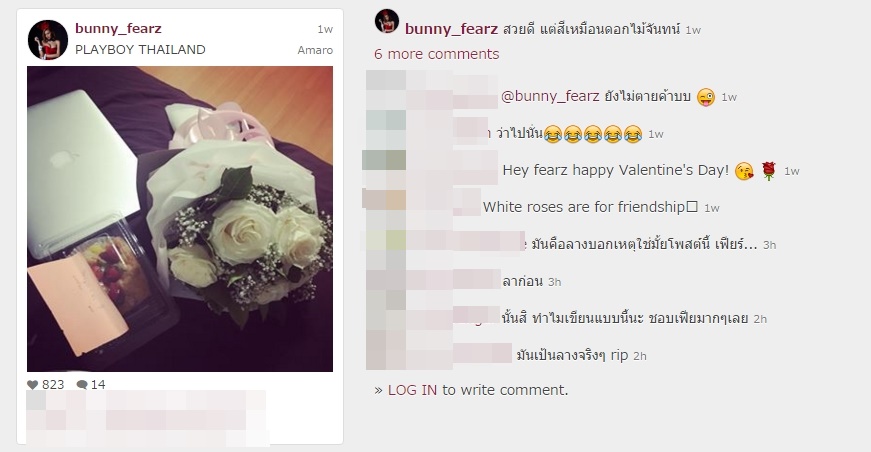Screen dimensions: 871x452
Task: Click the kissing face emoji in Valentine's comment
Action: tap(744, 171)
